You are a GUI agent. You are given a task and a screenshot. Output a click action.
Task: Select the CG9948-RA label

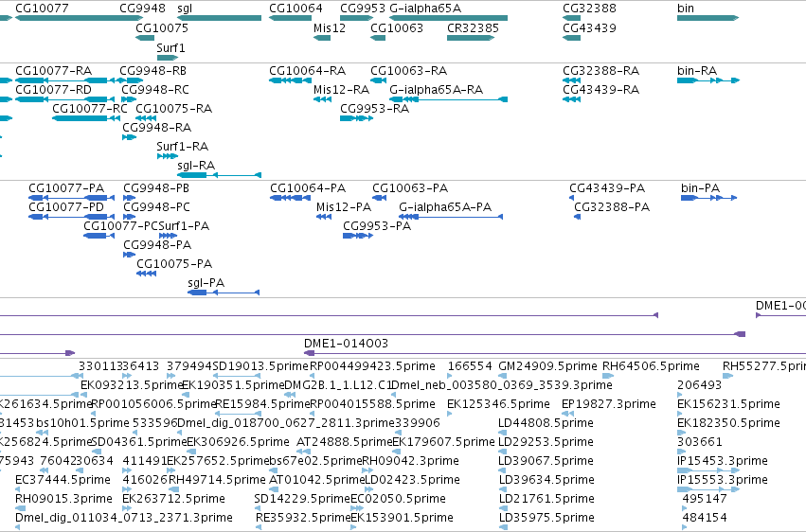[x=157, y=128]
